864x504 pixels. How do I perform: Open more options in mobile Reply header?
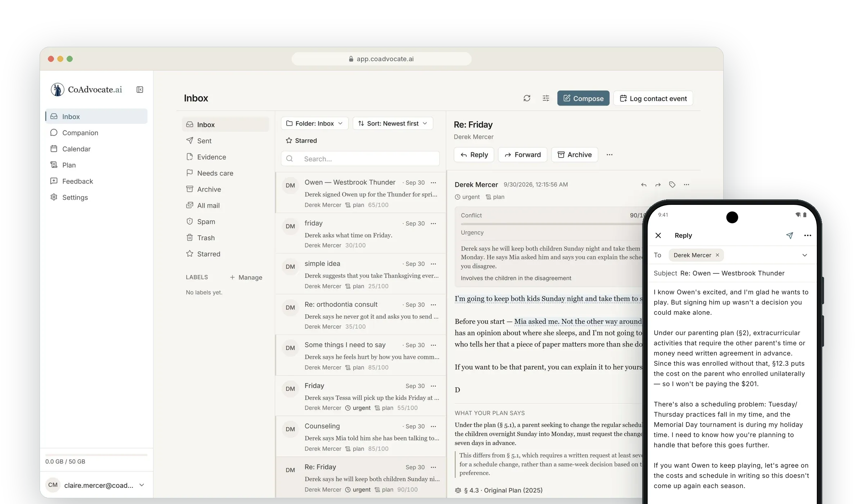807,235
